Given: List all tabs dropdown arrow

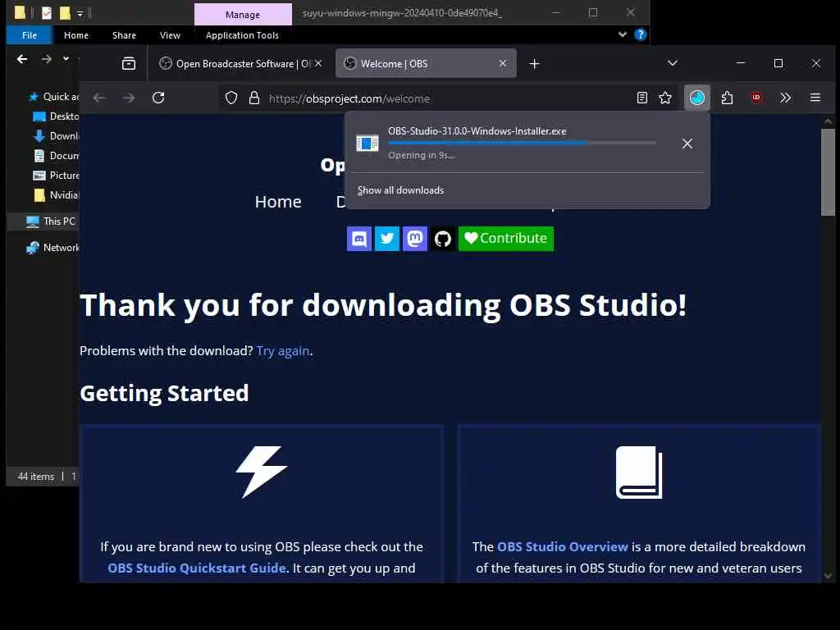Looking at the screenshot, I should (x=673, y=63).
